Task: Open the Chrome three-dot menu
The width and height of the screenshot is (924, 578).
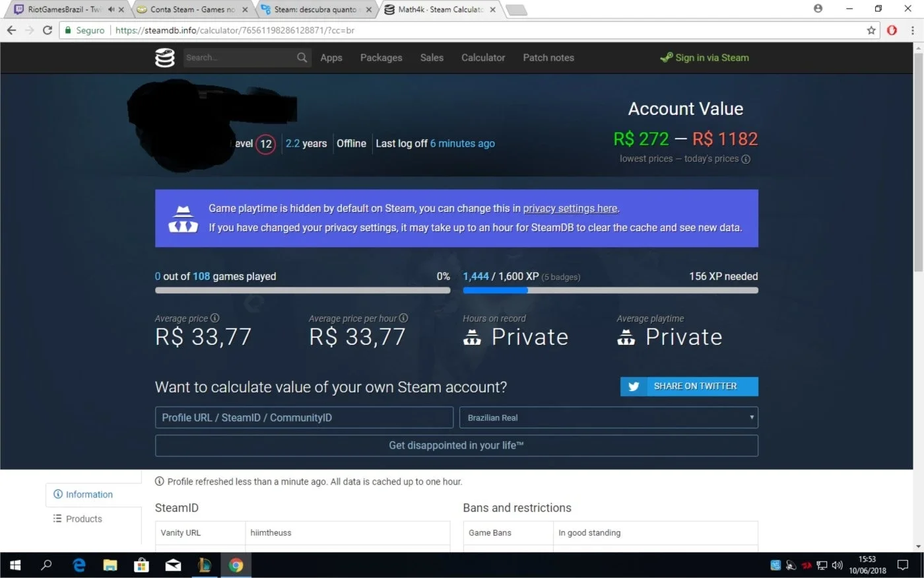Action: 913,30
